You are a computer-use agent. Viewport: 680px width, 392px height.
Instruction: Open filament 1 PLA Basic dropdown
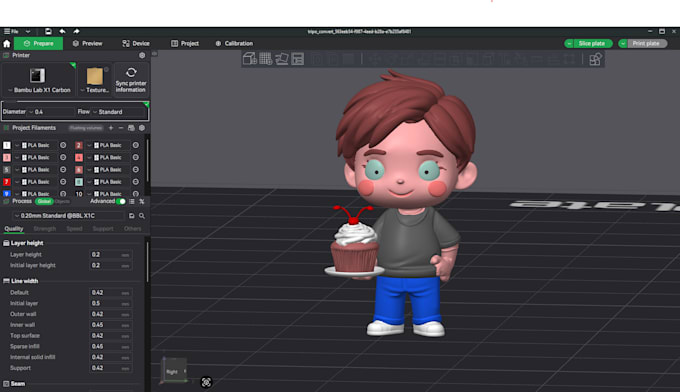coord(36,145)
